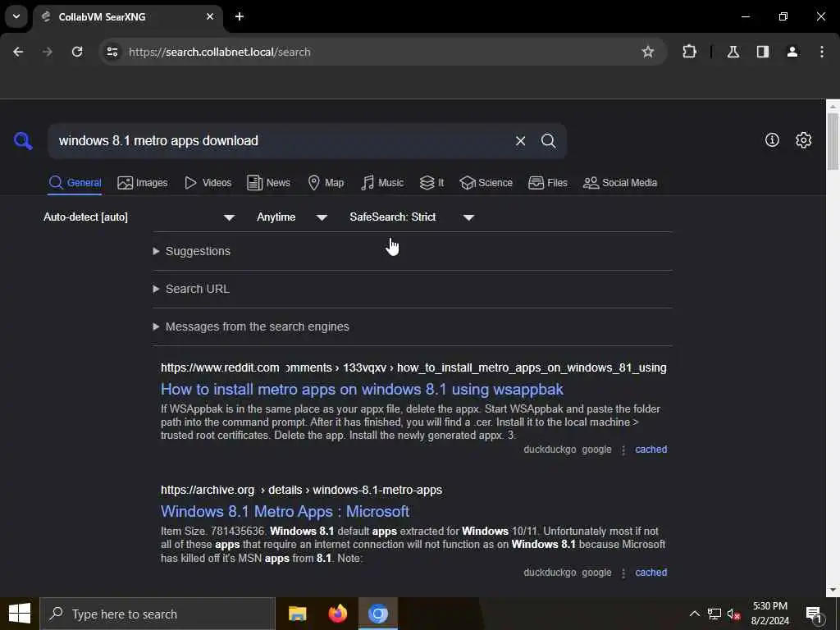Image resolution: width=840 pixels, height=630 pixels.
Task: Switch to the Map tab
Action: (x=326, y=183)
